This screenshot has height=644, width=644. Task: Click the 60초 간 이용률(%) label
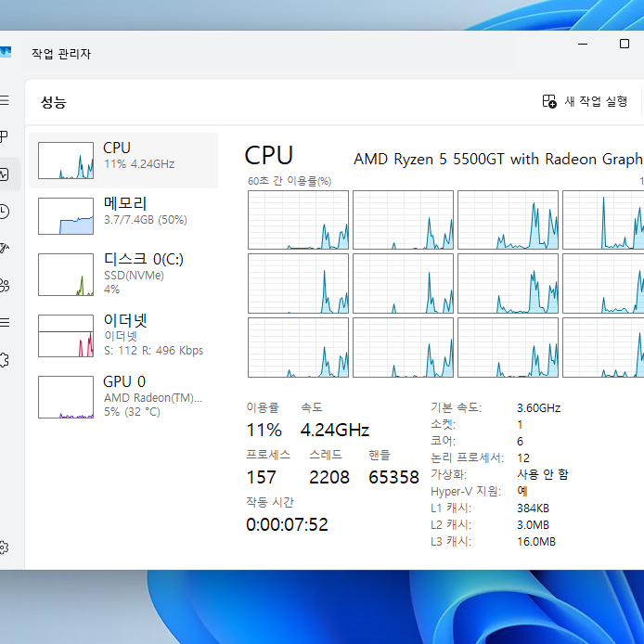click(x=290, y=181)
